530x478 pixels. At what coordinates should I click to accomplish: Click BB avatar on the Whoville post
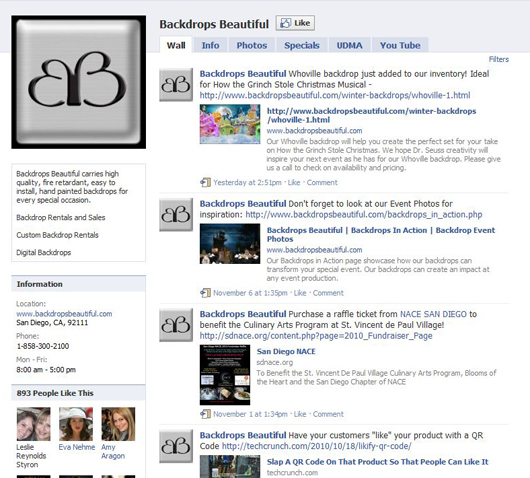click(x=176, y=85)
